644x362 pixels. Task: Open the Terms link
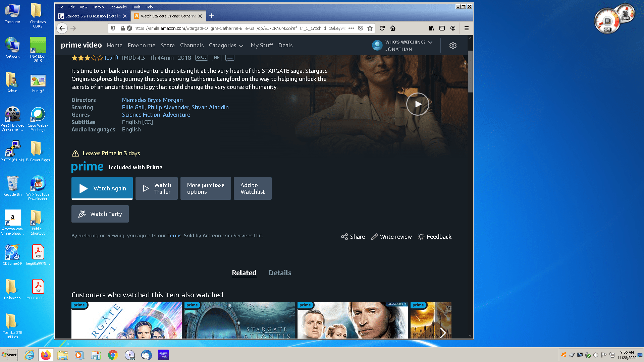[x=174, y=236]
